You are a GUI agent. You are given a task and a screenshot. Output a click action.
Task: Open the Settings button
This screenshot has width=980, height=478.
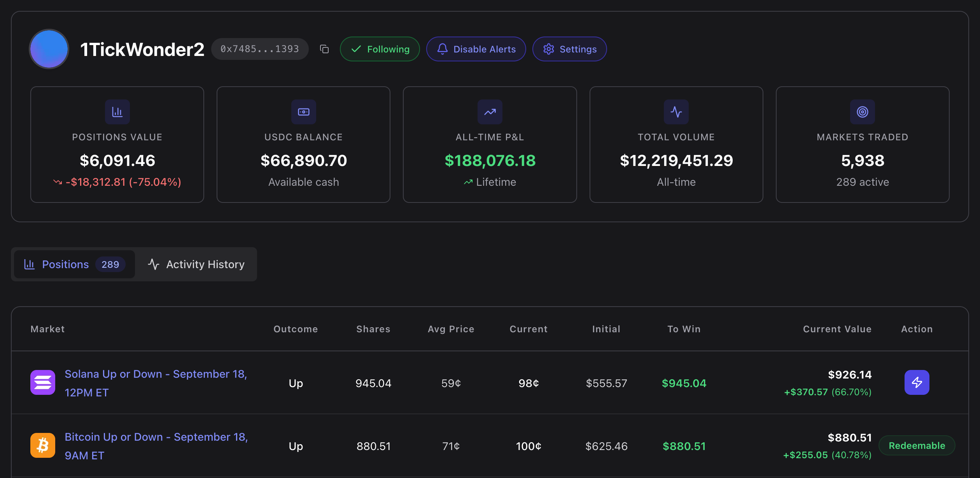569,49
